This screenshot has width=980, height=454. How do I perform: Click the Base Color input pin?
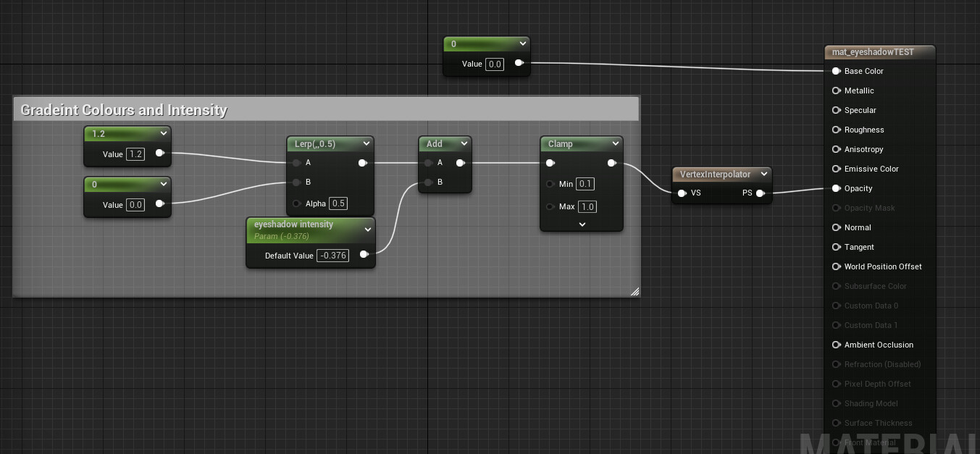837,71
